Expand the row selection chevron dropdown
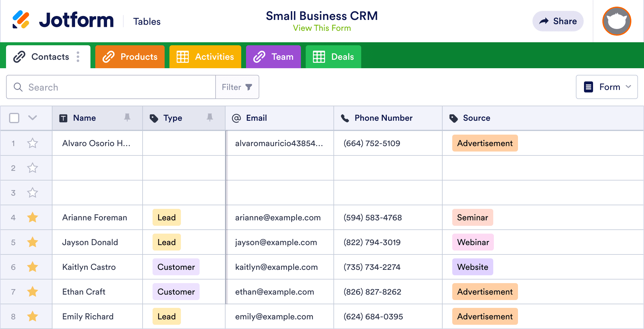 [x=33, y=118]
